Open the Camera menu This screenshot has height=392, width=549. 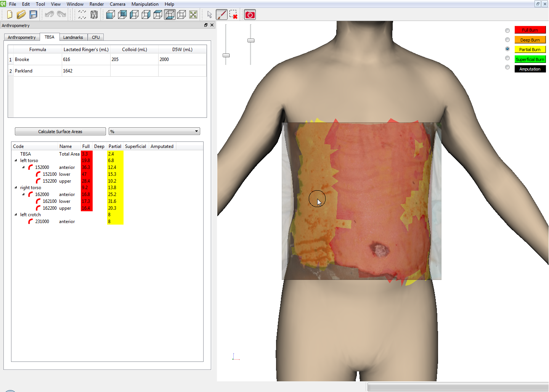click(x=117, y=4)
